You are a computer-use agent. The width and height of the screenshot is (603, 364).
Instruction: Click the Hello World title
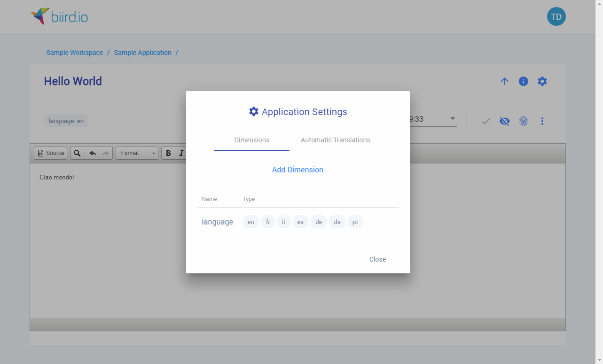pyautogui.click(x=73, y=81)
